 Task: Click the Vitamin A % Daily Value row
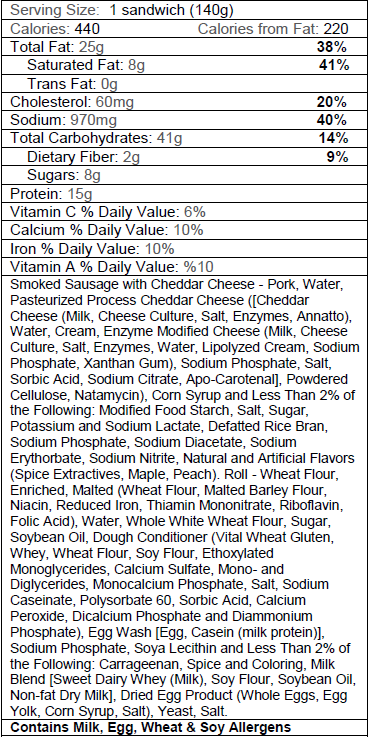(184, 267)
